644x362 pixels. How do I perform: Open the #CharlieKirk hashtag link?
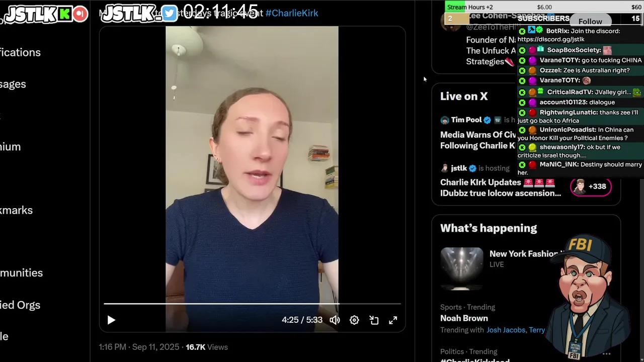(292, 13)
